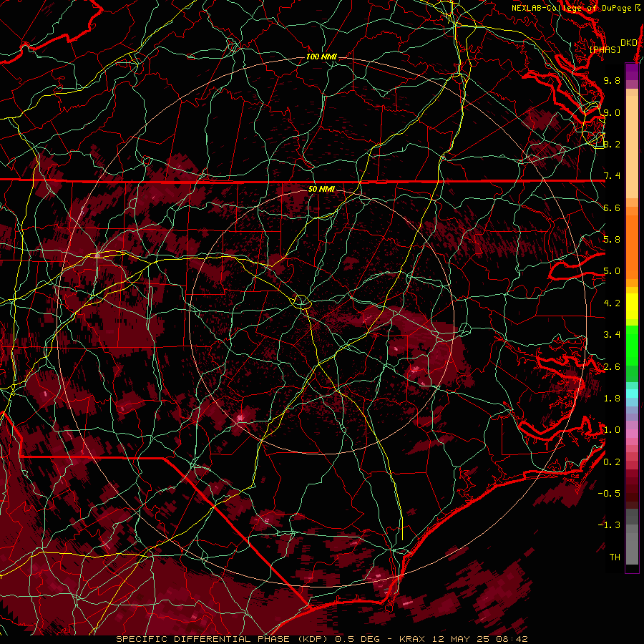Click the 1.0 value on the color scale
Screen dimensions: 644x644
(x=612, y=430)
